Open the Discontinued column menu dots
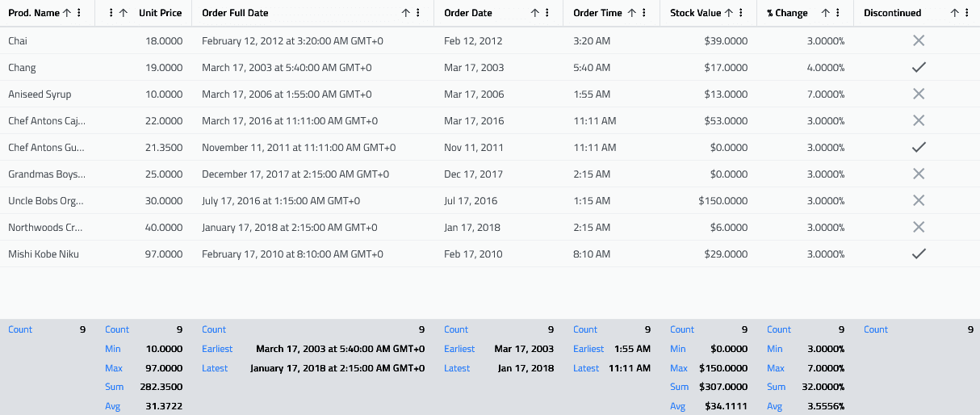Screen dimensions: 980x415 pyautogui.click(x=966, y=13)
